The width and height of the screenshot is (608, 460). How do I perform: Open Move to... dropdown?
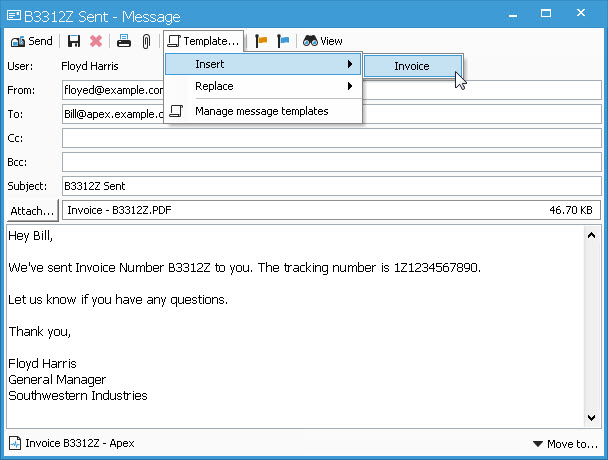(565, 444)
